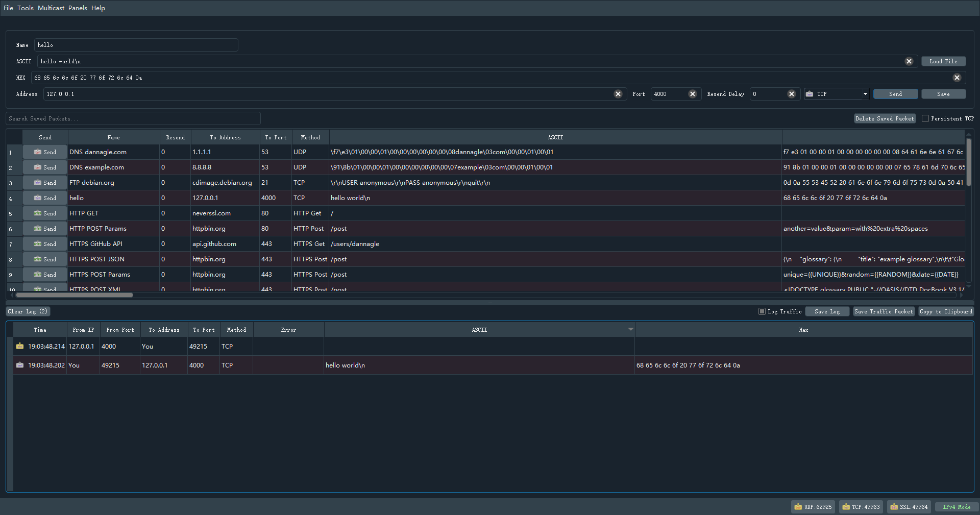Viewport: 980px width, 515px height.
Task: Sort traffic log by Time column header
Action: 40,330
